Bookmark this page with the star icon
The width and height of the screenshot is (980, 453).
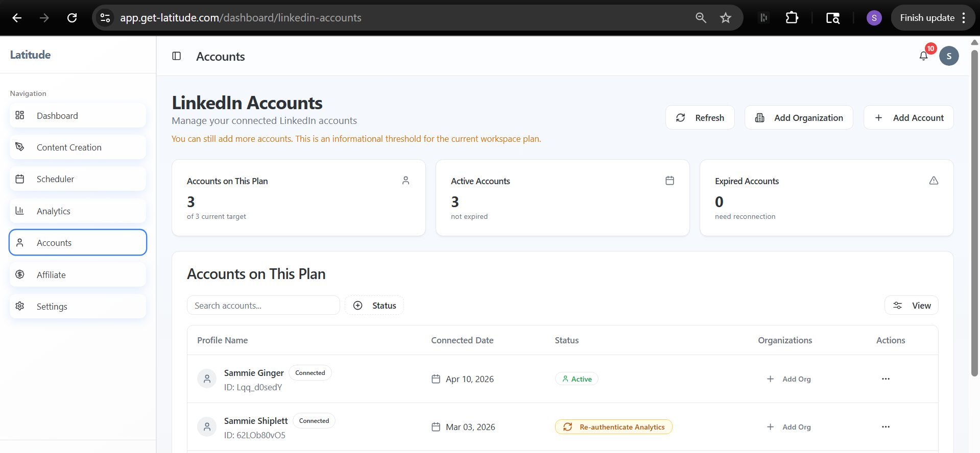coord(726,18)
